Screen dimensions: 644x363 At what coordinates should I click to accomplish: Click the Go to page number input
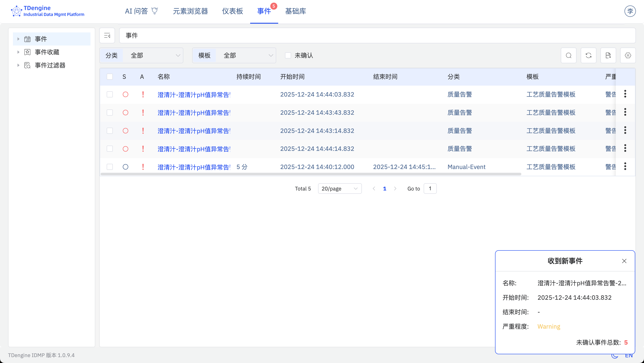[430, 188]
